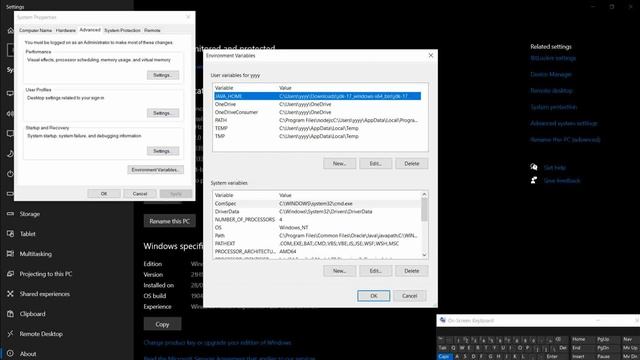Click the Get help icon
The height and width of the screenshot is (360, 640).
[534, 167]
